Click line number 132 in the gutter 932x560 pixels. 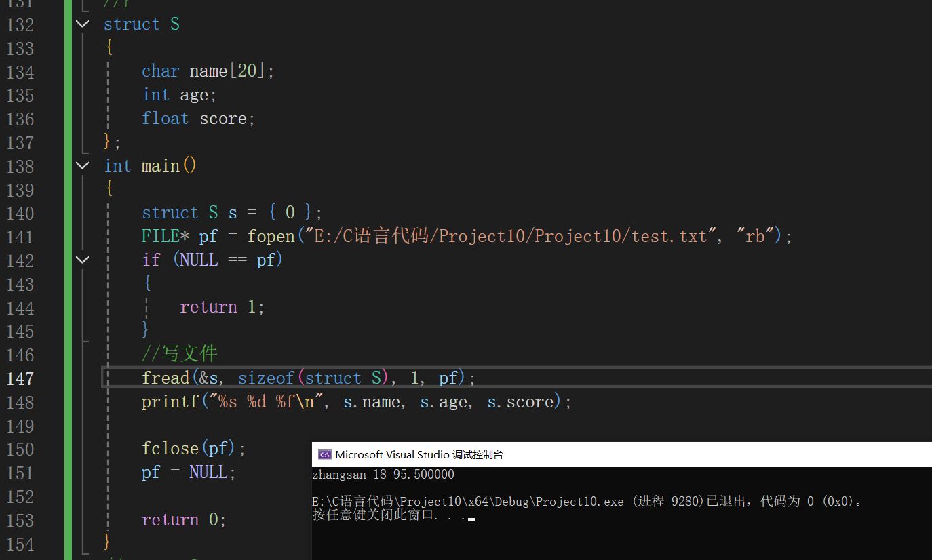coord(20,24)
